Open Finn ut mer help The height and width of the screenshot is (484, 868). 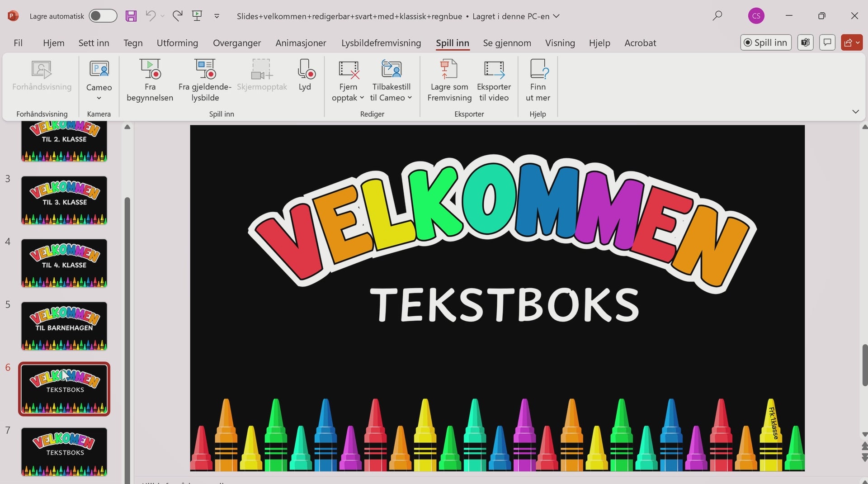coord(538,81)
